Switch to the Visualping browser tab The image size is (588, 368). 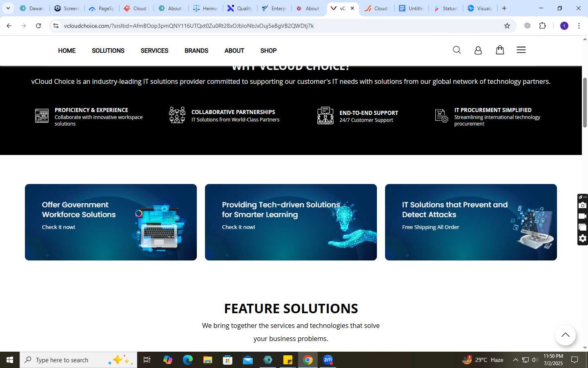pyautogui.click(x=481, y=8)
